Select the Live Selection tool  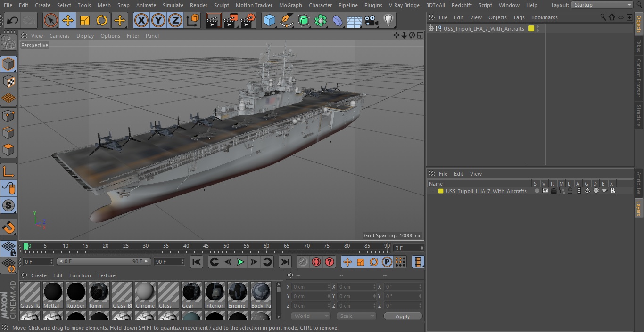[51, 20]
